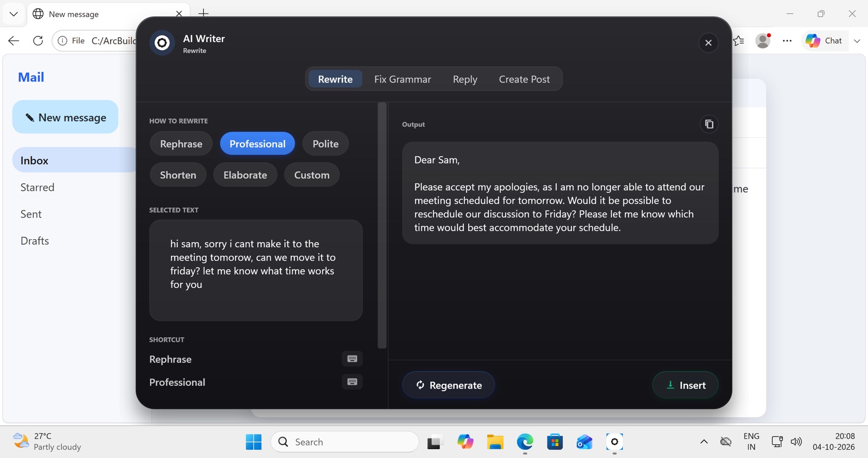Open the Inbox folder
Viewport: 868px width, 458px height.
point(74,160)
